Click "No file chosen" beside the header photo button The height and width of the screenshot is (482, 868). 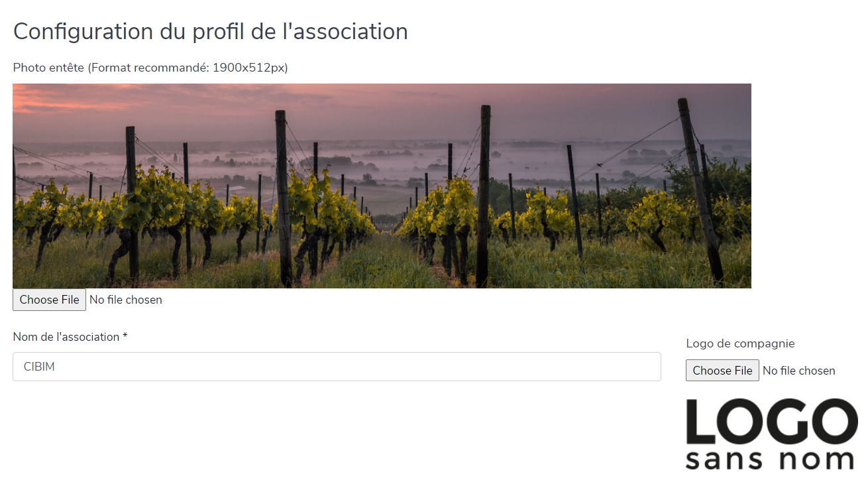[126, 300]
